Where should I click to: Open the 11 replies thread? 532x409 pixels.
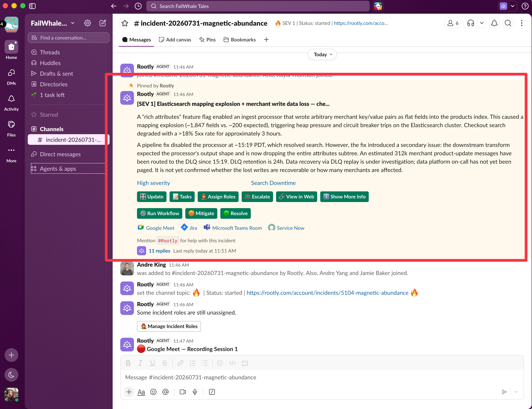click(x=159, y=251)
